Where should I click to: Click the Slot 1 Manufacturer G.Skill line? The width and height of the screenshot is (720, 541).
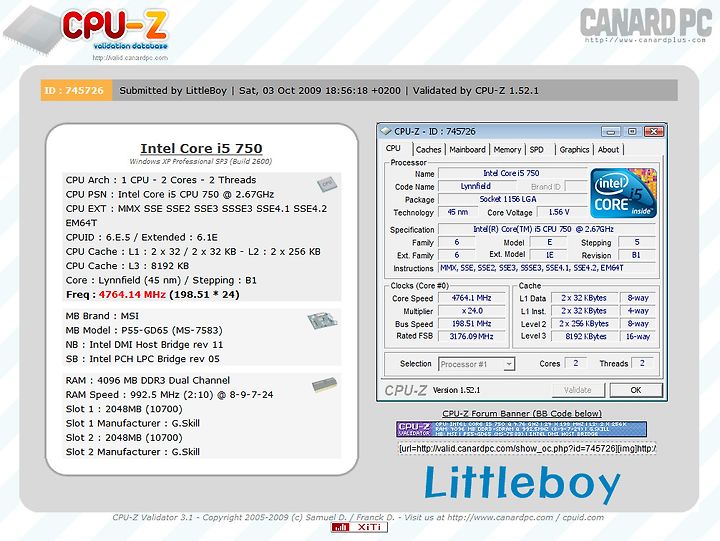pyautogui.click(x=133, y=423)
